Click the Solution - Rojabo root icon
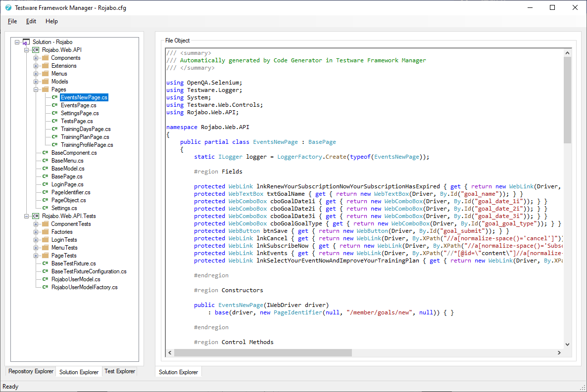Viewport: 587px width, 392px height. (26, 42)
